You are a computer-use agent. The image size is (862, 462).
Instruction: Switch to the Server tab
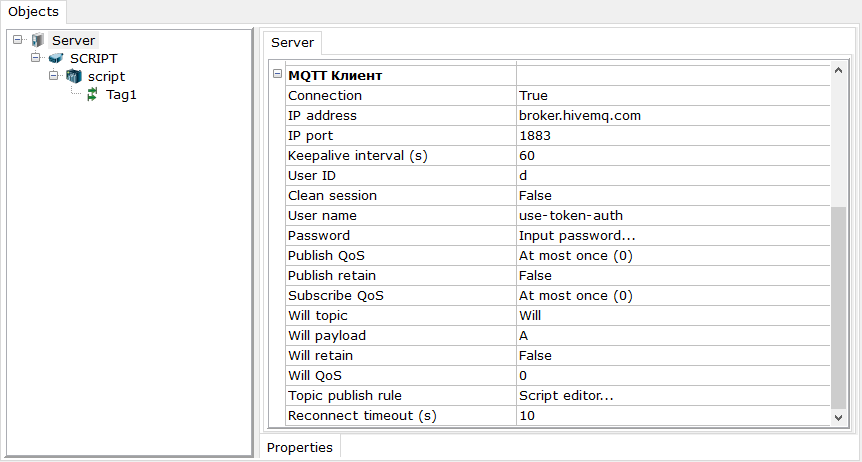pos(292,43)
